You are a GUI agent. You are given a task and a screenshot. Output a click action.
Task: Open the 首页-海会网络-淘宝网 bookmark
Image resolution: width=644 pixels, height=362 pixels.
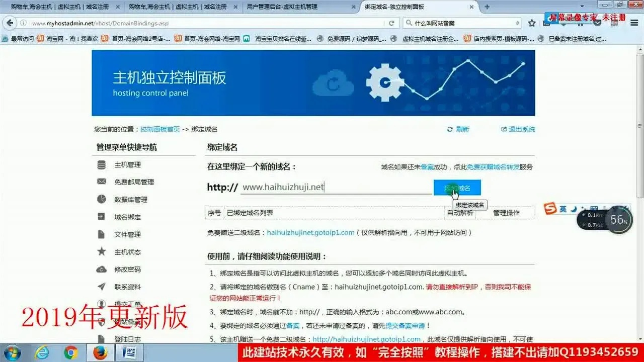(207, 38)
